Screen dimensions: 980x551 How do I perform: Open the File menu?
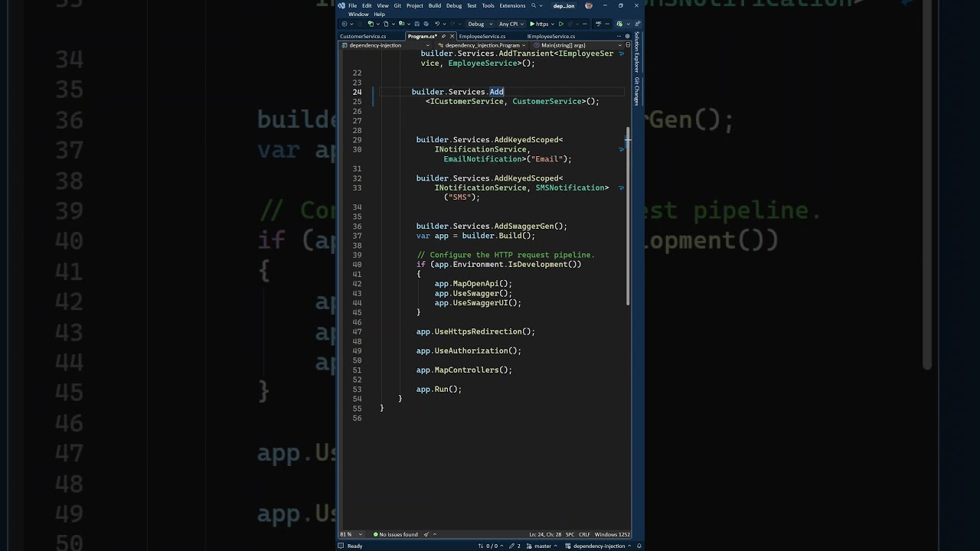click(352, 5)
